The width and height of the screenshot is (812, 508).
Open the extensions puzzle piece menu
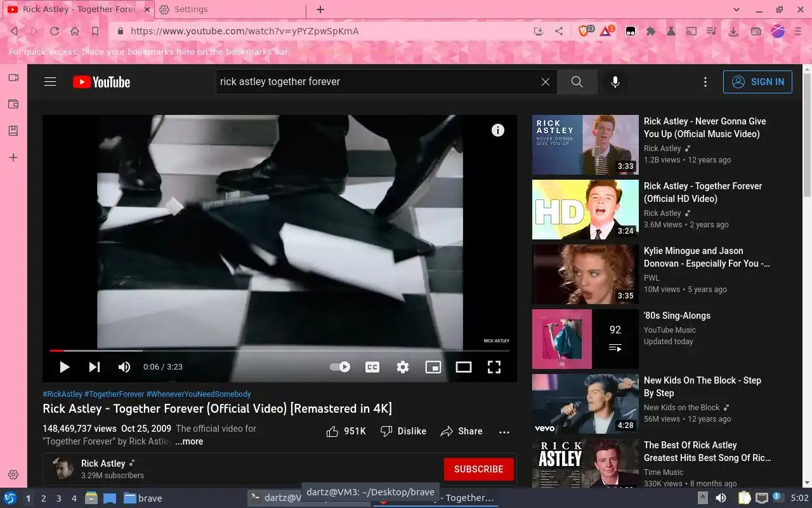[650, 31]
